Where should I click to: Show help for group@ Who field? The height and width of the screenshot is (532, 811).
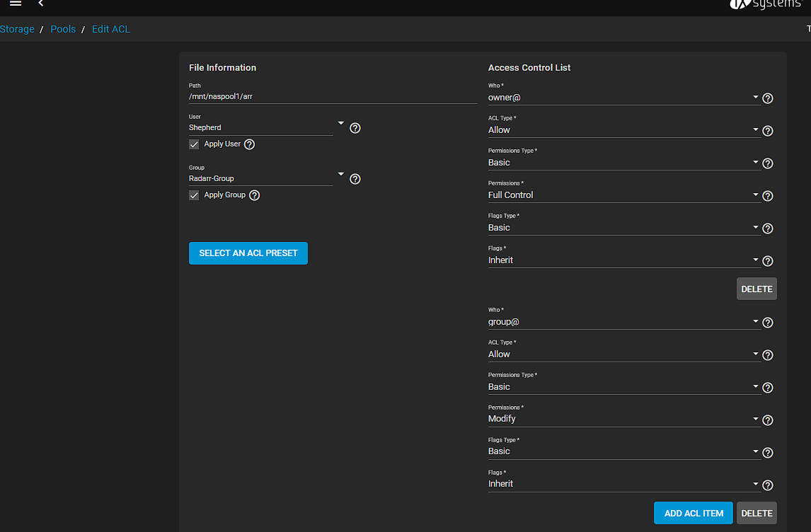tap(768, 323)
